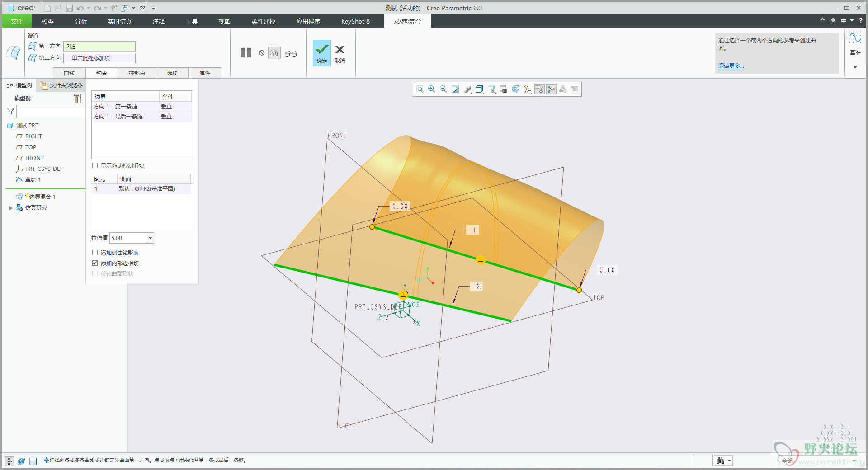
Task: Expand the 基准 group dropdown arrow
Action: (x=855, y=67)
